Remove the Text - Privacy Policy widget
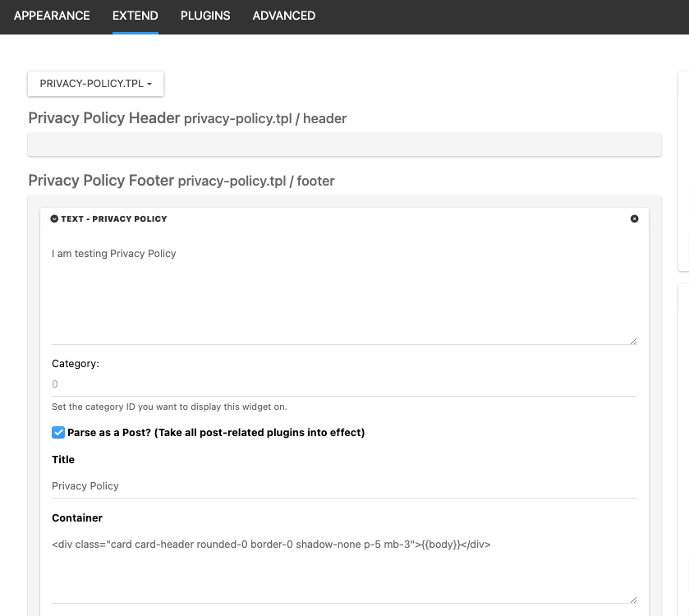Screen dimensions: 689x616 tap(634, 218)
